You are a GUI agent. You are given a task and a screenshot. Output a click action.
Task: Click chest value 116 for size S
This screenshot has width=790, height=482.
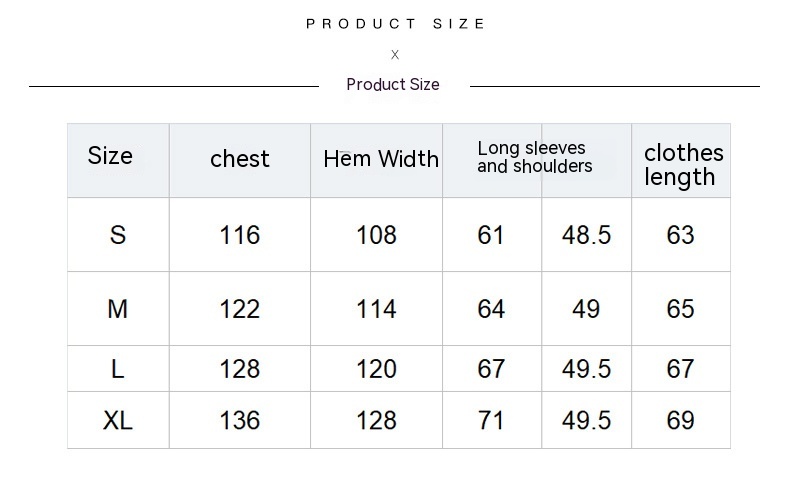point(240,235)
